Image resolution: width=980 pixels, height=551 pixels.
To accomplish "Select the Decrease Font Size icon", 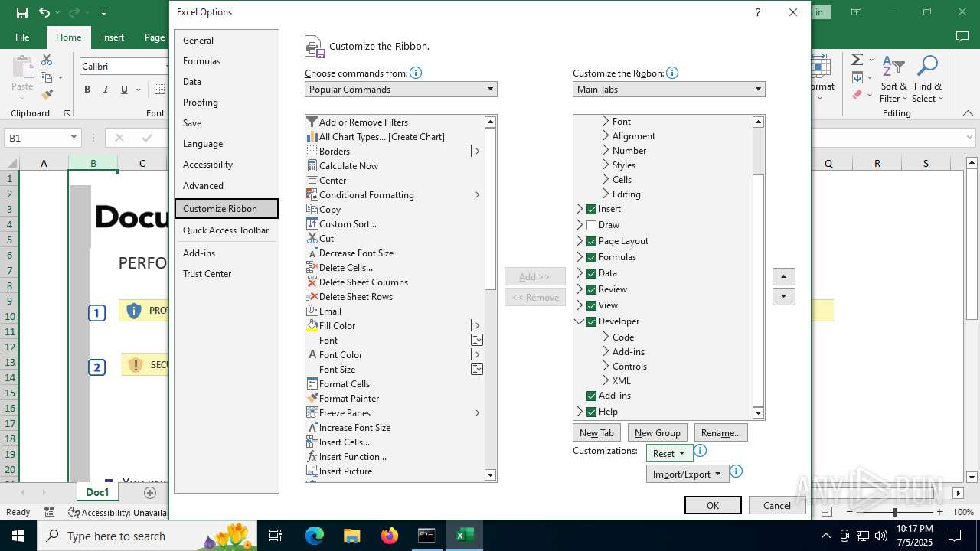I will click(x=312, y=253).
